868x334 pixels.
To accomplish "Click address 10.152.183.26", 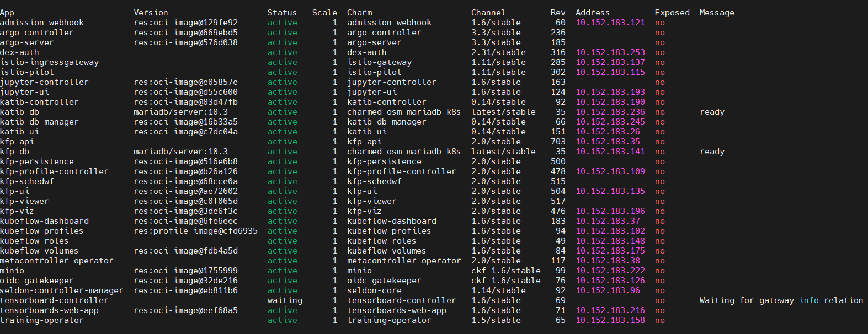I will (608, 132).
